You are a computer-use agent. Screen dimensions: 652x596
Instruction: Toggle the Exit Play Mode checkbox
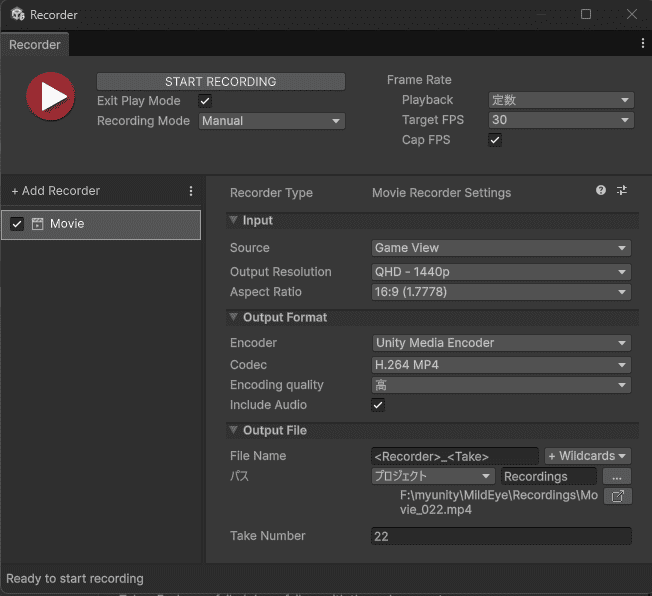(x=205, y=101)
